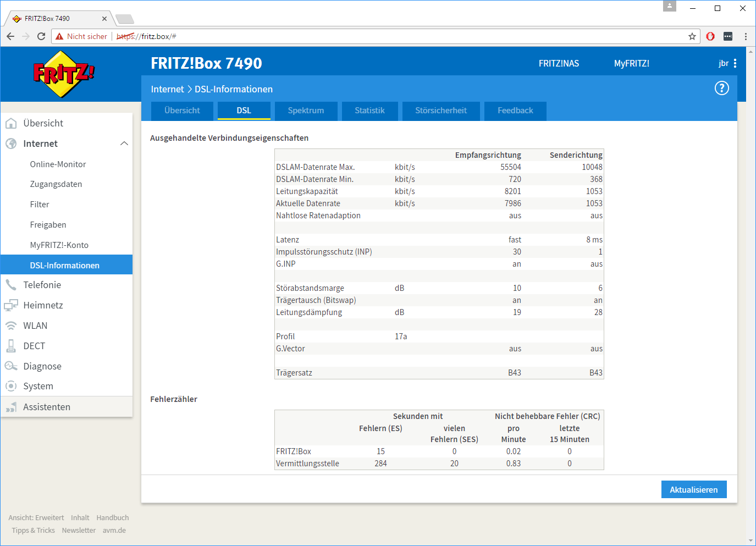The height and width of the screenshot is (546, 756).
Task: Collapse the Internet sidebar section
Action: pyautogui.click(x=124, y=144)
